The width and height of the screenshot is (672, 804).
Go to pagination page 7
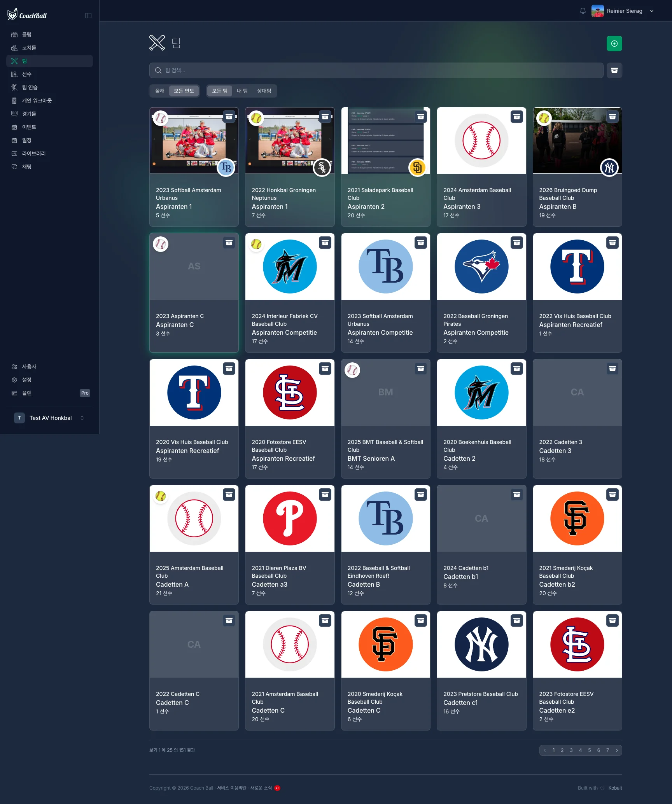[607, 750]
